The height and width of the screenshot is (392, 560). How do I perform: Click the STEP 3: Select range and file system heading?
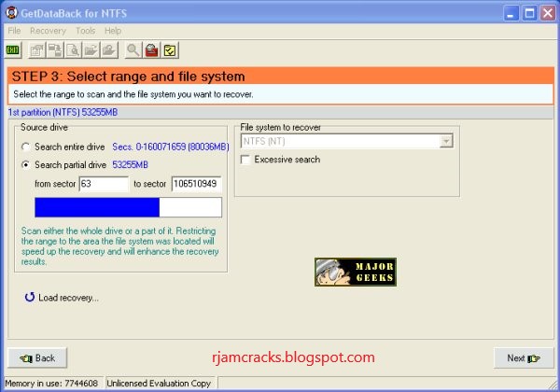click(128, 77)
